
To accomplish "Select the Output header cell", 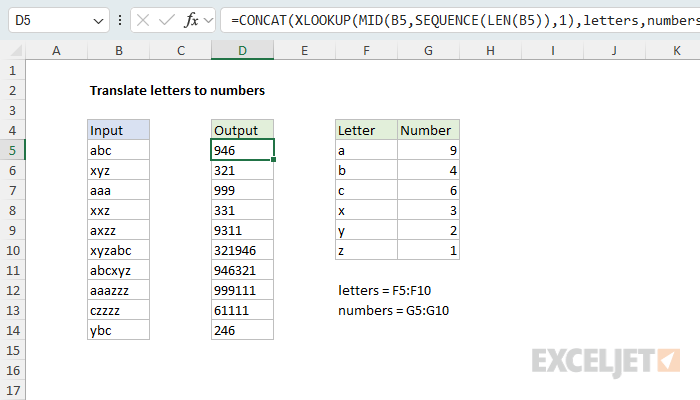I will (242, 130).
